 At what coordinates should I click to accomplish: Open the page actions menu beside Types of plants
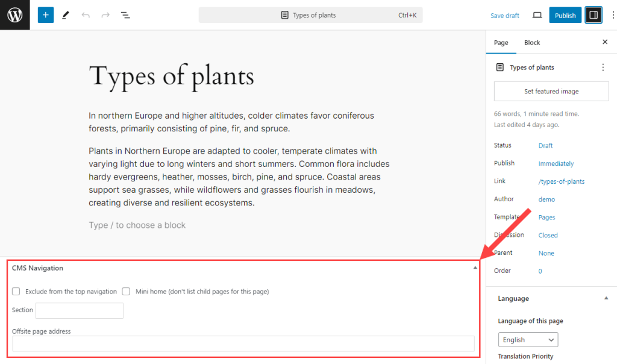(x=603, y=67)
